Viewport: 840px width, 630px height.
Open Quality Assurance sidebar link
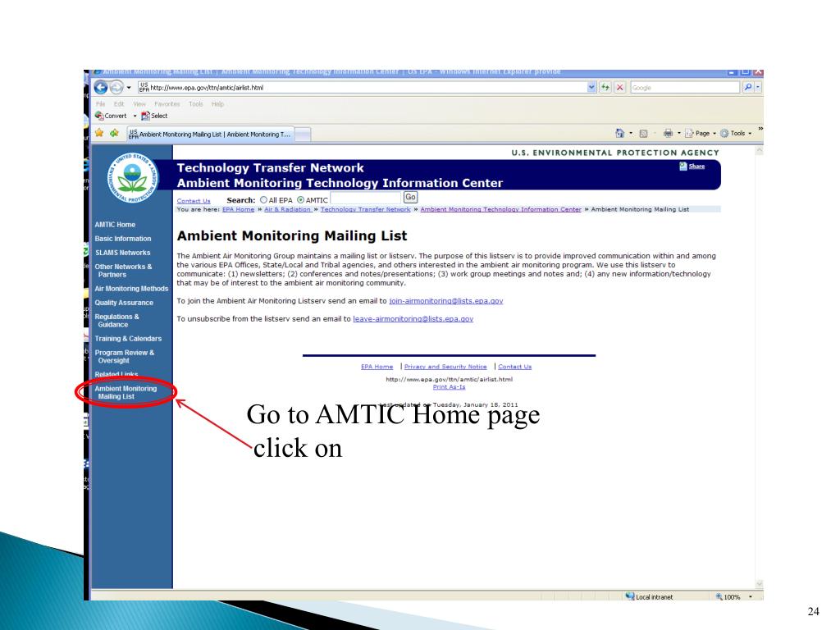(125, 302)
